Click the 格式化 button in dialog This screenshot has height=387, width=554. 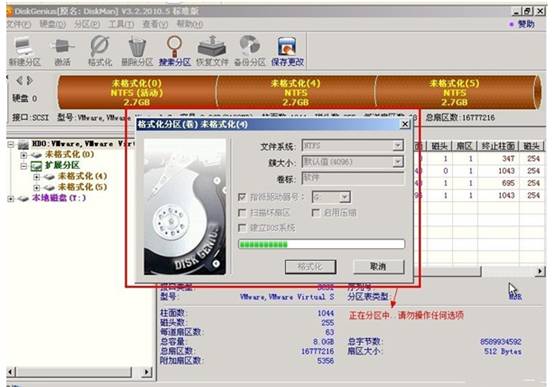point(310,267)
